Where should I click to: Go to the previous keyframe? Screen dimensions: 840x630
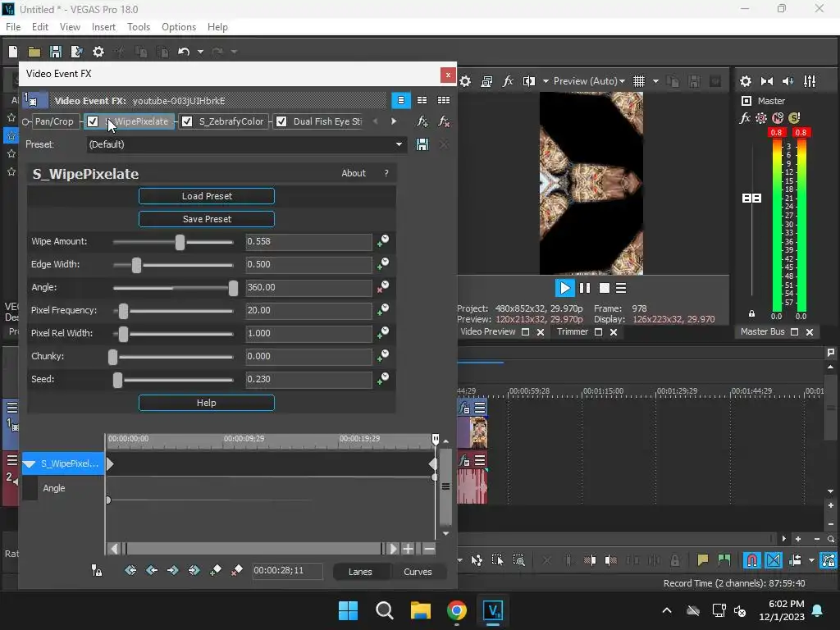pyautogui.click(x=152, y=571)
